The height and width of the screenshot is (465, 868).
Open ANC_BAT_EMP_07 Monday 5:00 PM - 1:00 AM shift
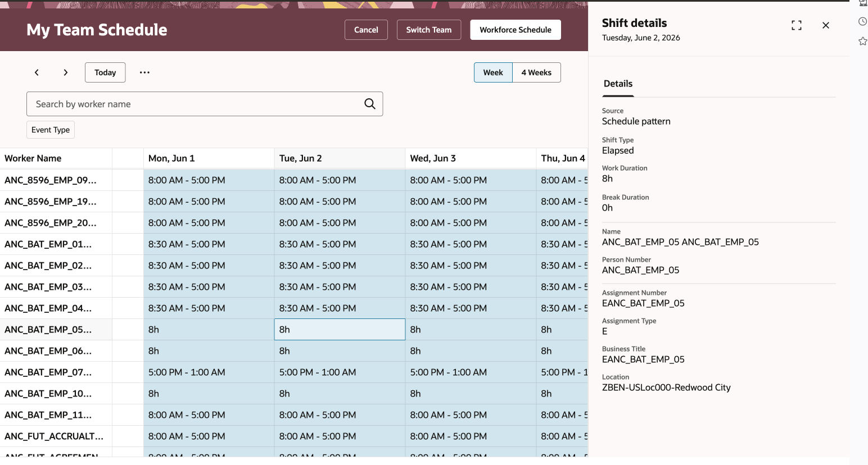[x=209, y=372]
